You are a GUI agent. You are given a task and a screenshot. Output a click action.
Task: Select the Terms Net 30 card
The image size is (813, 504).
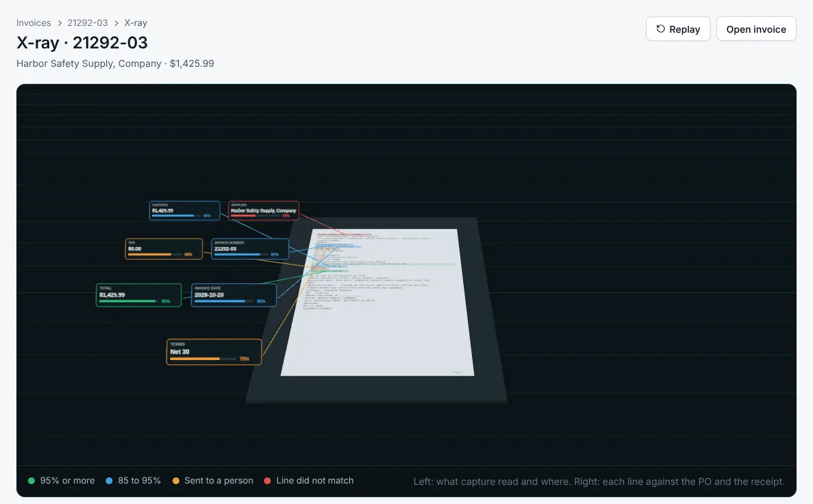click(x=213, y=352)
